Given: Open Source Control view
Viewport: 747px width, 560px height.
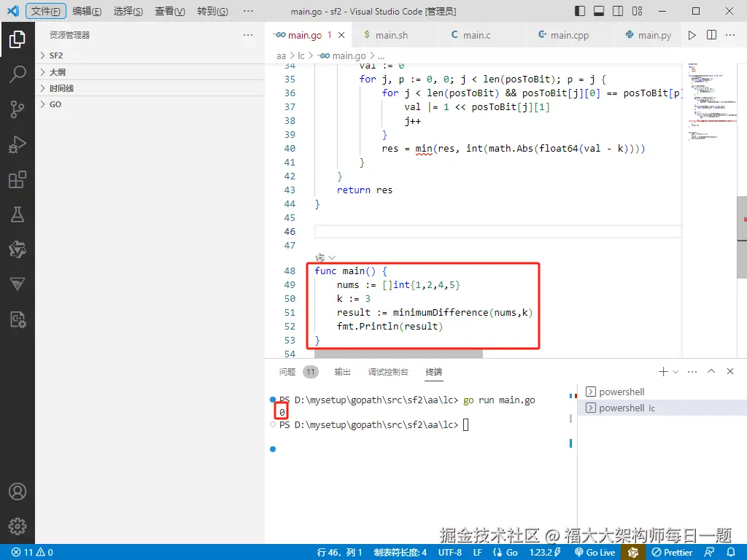Looking at the screenshot, I should [18, 109].
